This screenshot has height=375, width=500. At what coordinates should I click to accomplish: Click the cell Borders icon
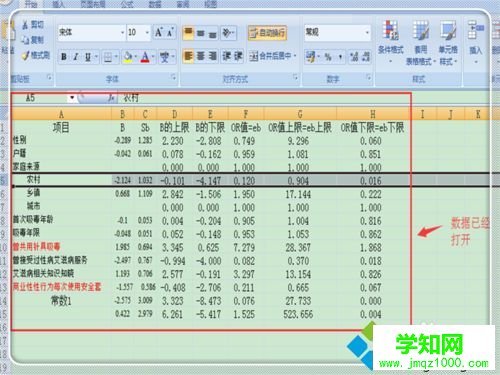(108, 57)
